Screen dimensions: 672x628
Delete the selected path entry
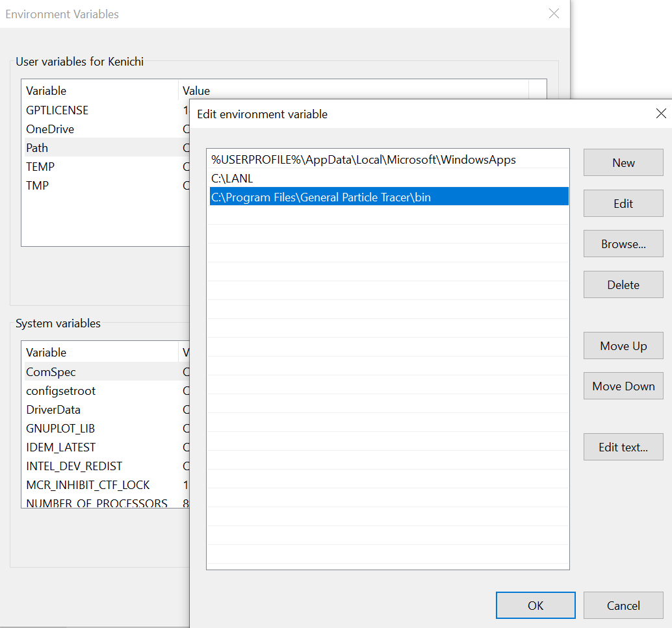[623, 284]
